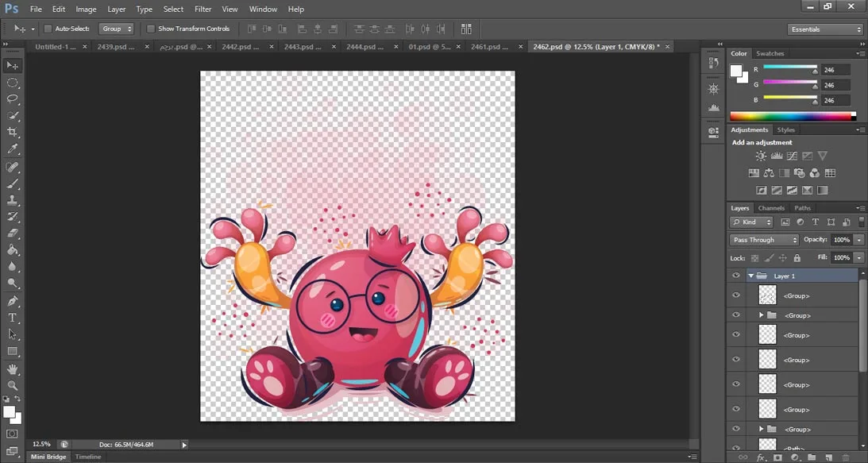Add a Color Balance adjustment
The width and height of the screenshot is (868, 463).
[769, 173]
